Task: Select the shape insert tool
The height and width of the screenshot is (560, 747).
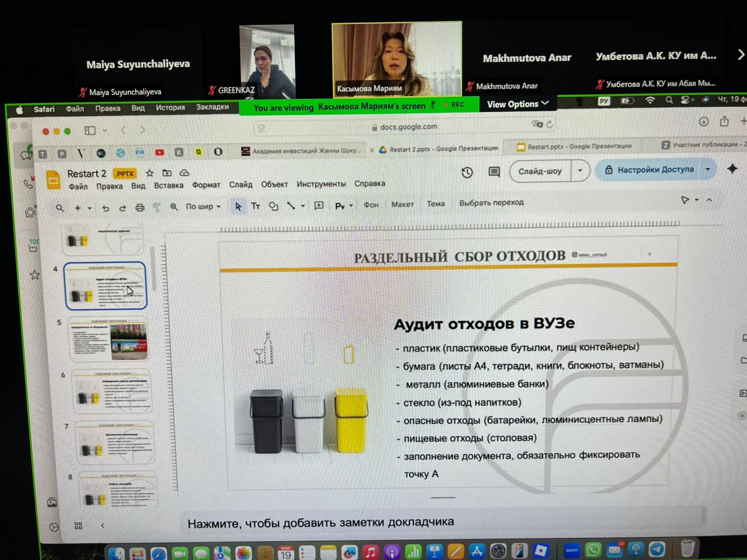Action: (274, 206)
